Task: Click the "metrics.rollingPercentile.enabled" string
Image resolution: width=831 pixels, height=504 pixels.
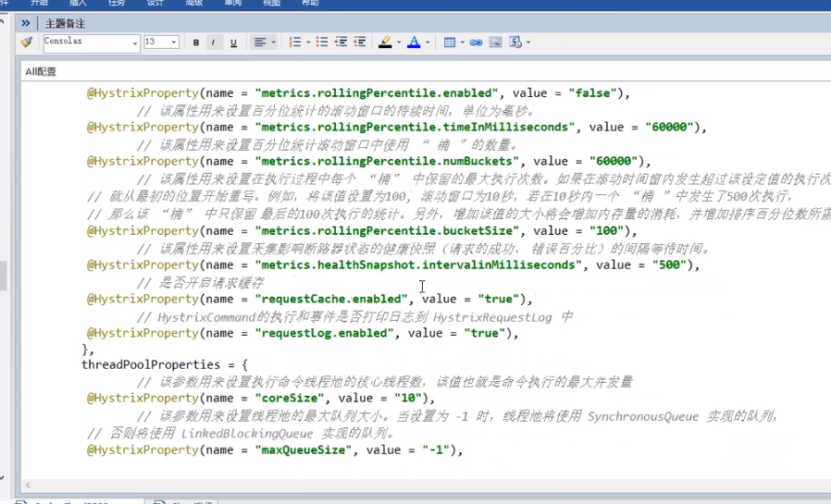Action: 377,93
